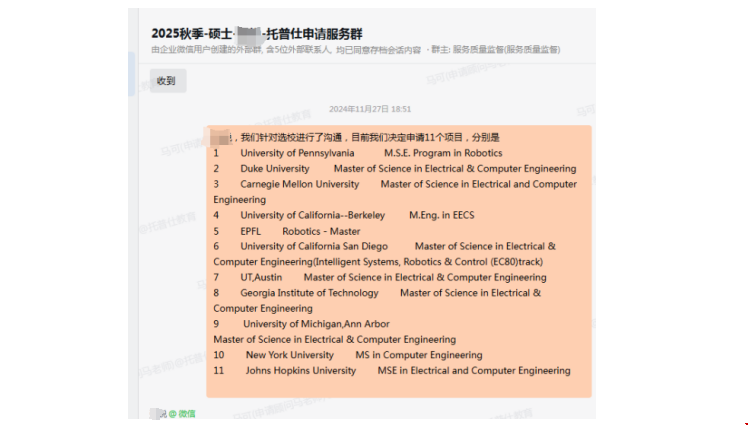The image size is (748, 425).
Task: Click the group description about 5位外部联系人
Action: click(286, 50)
